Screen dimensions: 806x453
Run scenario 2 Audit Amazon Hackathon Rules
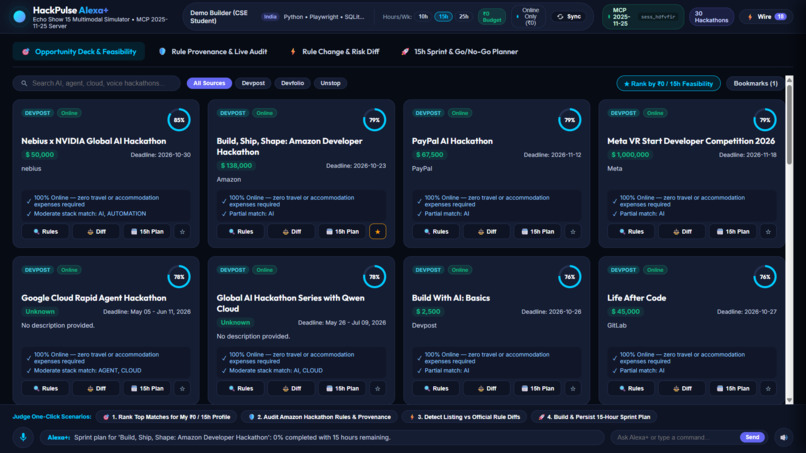click(319, 416)
